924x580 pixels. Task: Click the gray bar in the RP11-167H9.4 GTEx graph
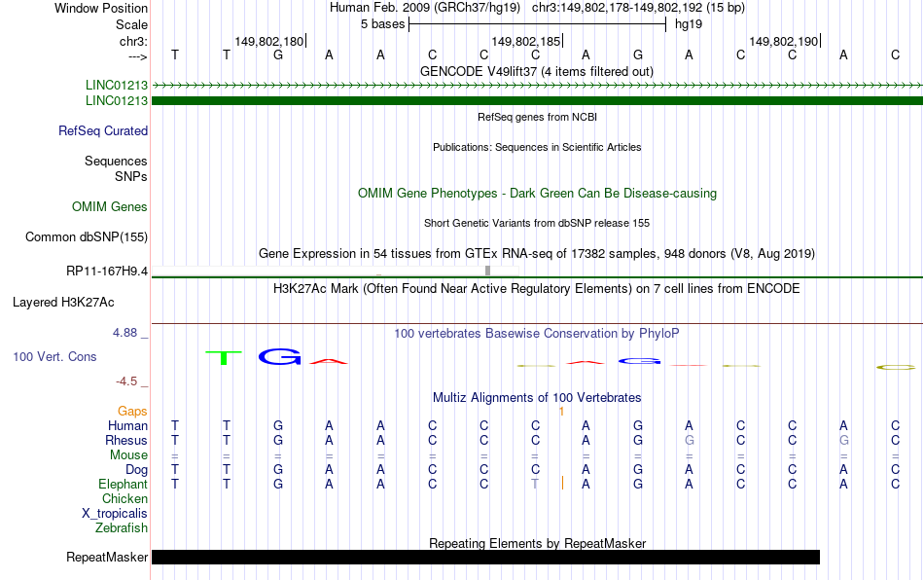[487, 271]
